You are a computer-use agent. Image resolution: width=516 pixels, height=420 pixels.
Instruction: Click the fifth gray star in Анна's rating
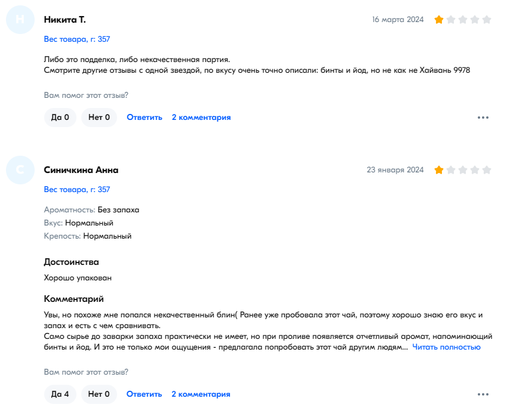[487, 170]
